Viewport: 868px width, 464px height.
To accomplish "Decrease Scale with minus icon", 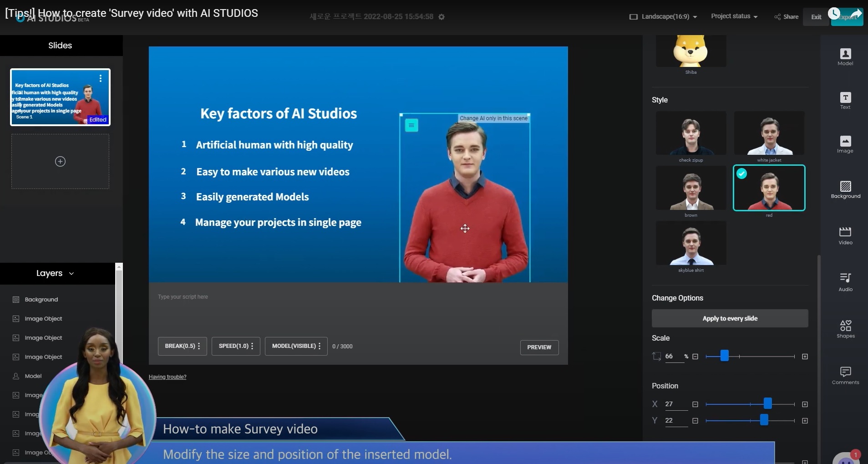I will pos(695,357).
